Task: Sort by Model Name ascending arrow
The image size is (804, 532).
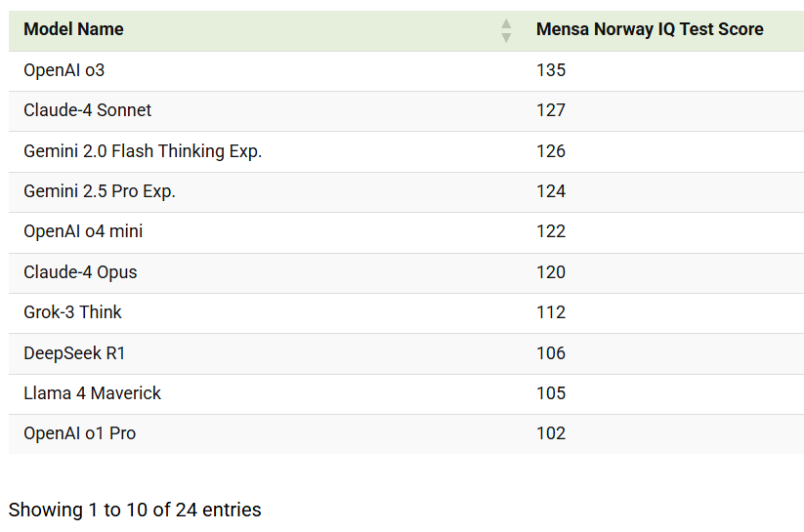Action: 506,24
